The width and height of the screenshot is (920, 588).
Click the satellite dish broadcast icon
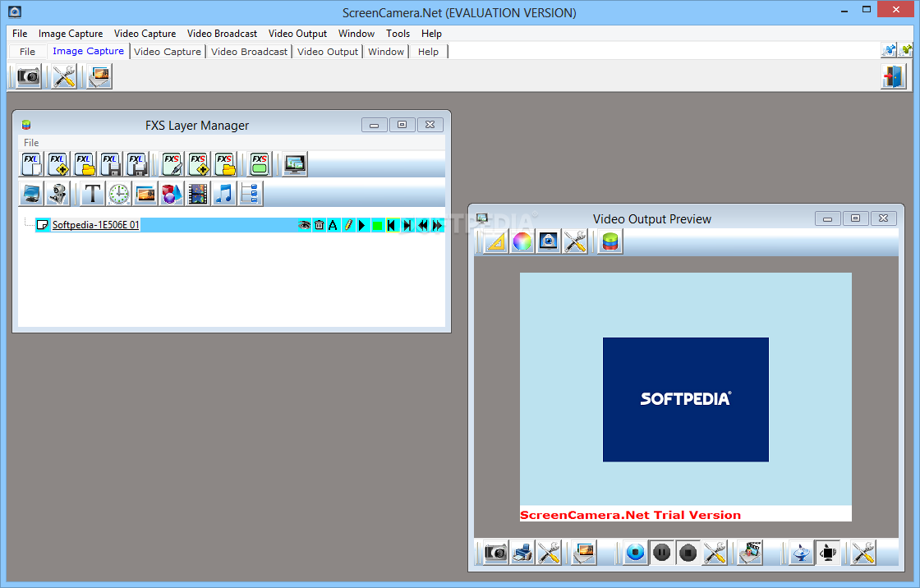[x=801, y=552]
